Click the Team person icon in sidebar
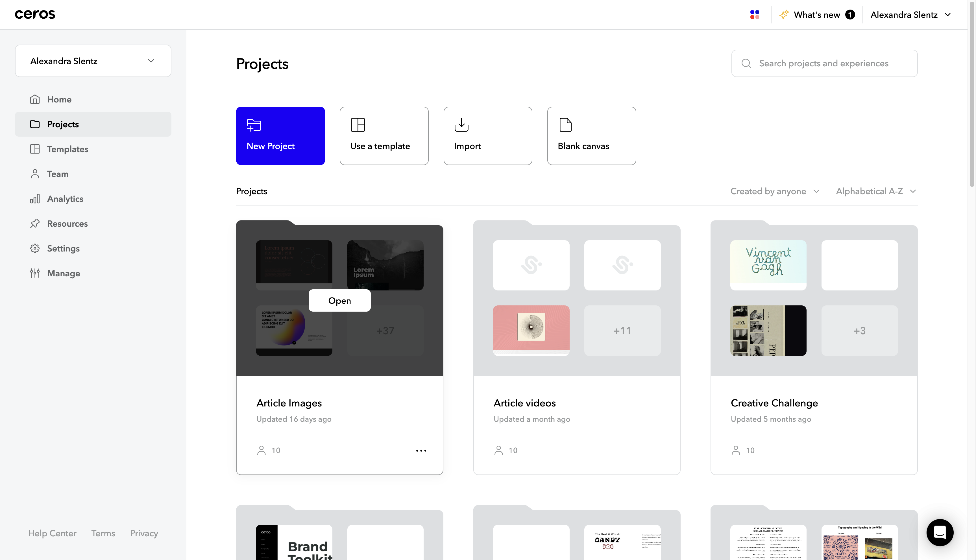This screenshot has height=560, width=976. pyautogui.click(x=35, y=174)
